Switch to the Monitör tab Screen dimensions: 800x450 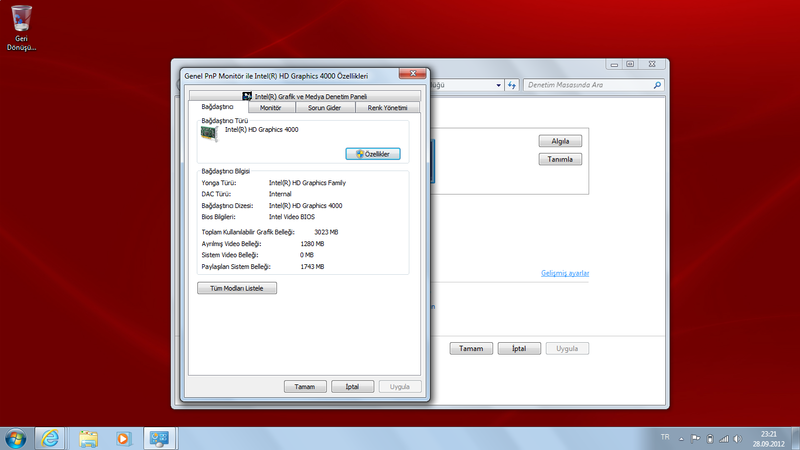pyautogui.click(x=271, y=108)
